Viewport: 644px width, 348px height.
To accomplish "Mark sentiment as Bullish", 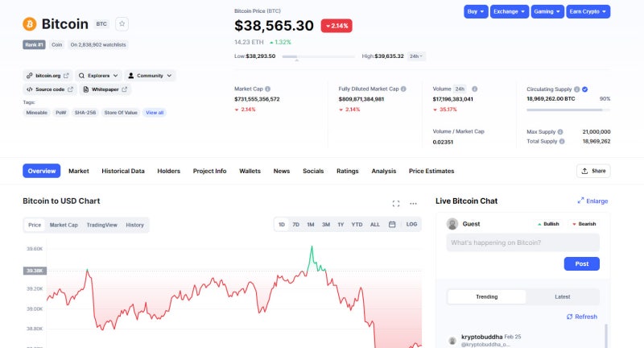I will tap(548, 224).
